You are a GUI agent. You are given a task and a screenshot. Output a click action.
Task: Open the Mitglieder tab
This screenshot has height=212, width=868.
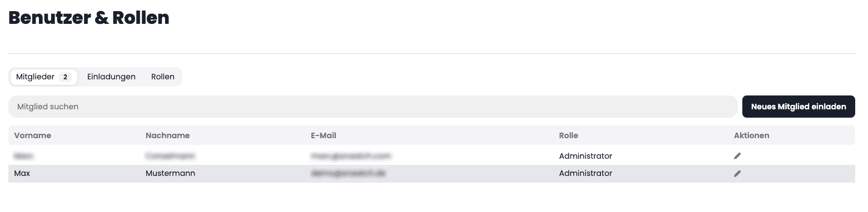click(43, 77)
